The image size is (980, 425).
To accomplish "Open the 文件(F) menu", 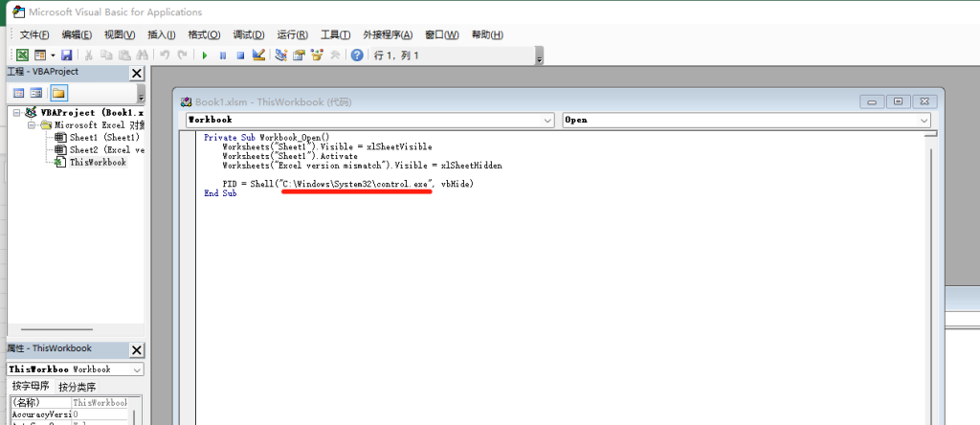I will coord(34,34).
